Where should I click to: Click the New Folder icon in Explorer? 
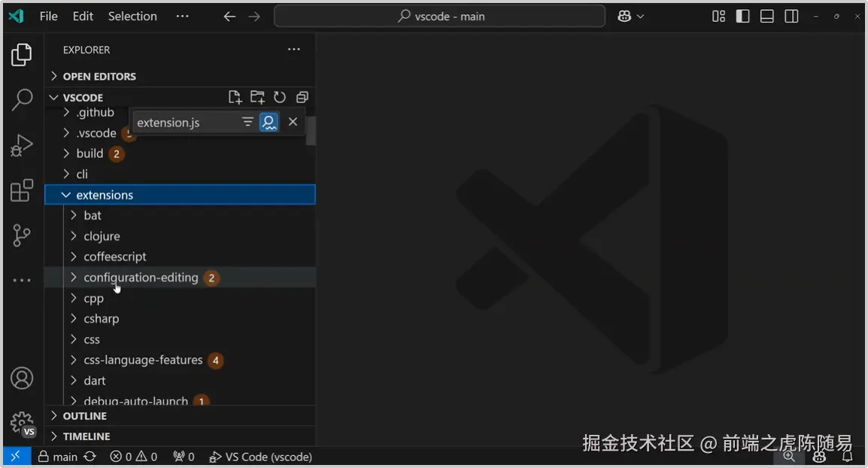(x=256, y=96)
